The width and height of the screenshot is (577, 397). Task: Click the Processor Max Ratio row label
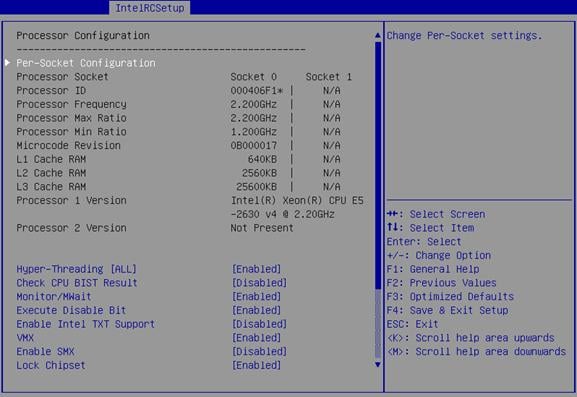pyautogui.click(x=71, y=118)
